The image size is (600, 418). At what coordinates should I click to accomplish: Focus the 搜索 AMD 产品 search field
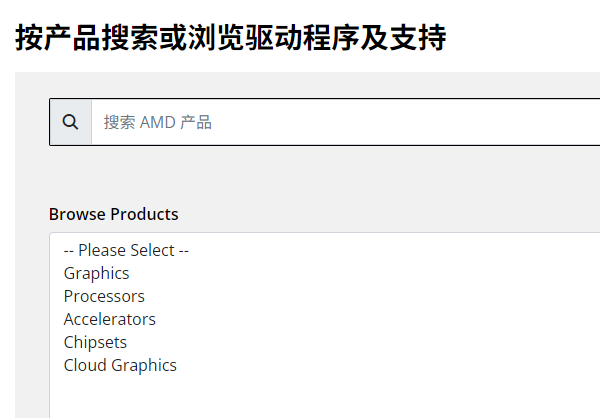(x=340, y=122)
